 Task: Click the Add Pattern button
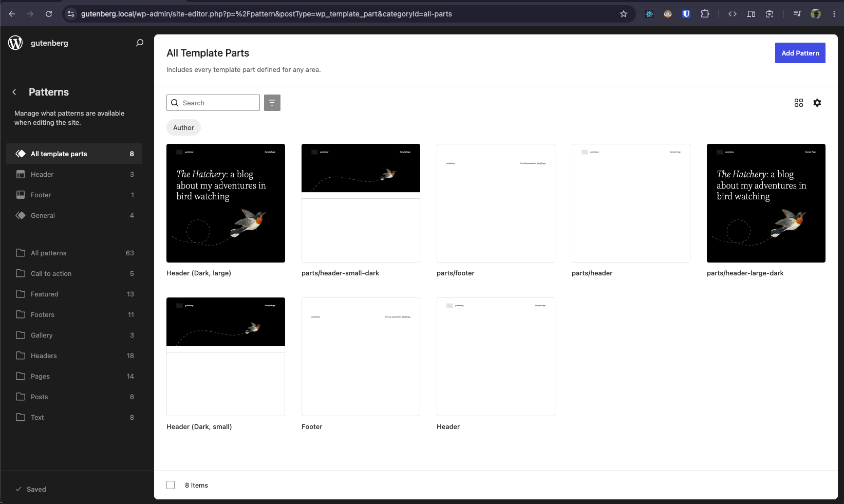pyautogui.click(x=800, y=53)
